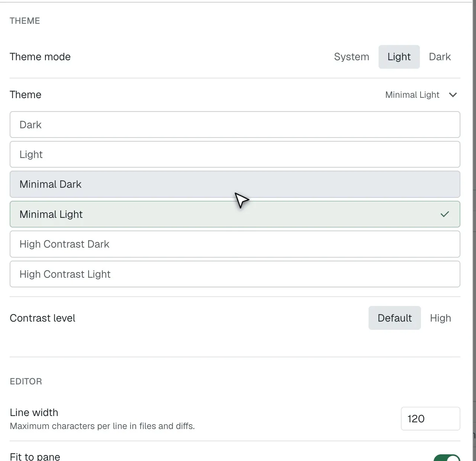Click the Line width input field
The width and height of the screenshot is (476, 461).
pos(431,419)
